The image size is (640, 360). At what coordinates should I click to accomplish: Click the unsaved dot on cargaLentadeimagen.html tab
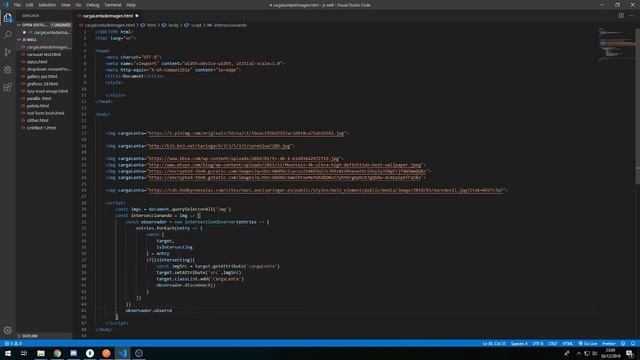137,16
